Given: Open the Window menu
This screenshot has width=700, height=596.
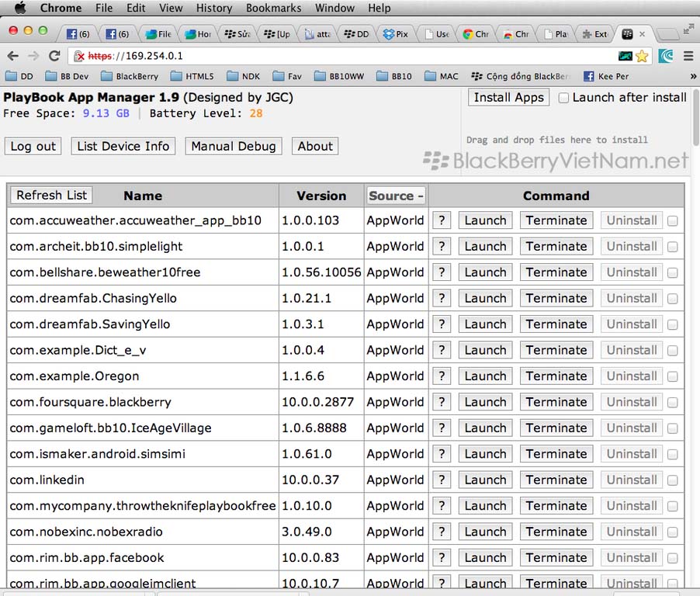Looking at the screenshot, I should [334, 8].
